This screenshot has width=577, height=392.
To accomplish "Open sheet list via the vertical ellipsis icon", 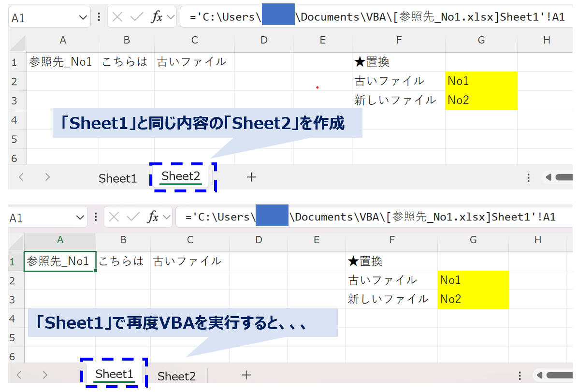I will pos(529,177).
